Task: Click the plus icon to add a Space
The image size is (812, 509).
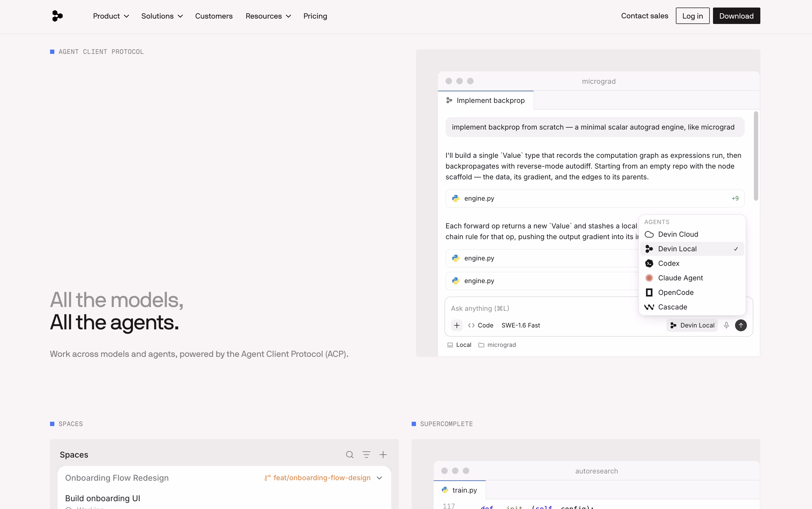Action: (383, 455)
